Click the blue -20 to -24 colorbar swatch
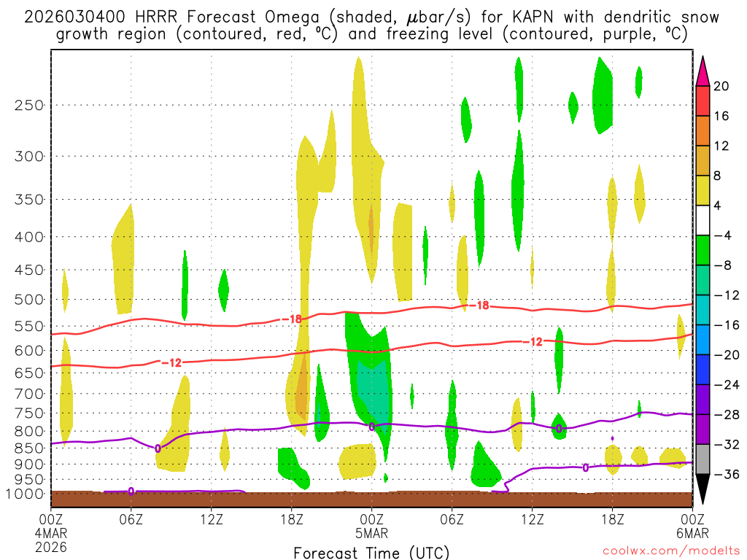 [x=703, y=370]
